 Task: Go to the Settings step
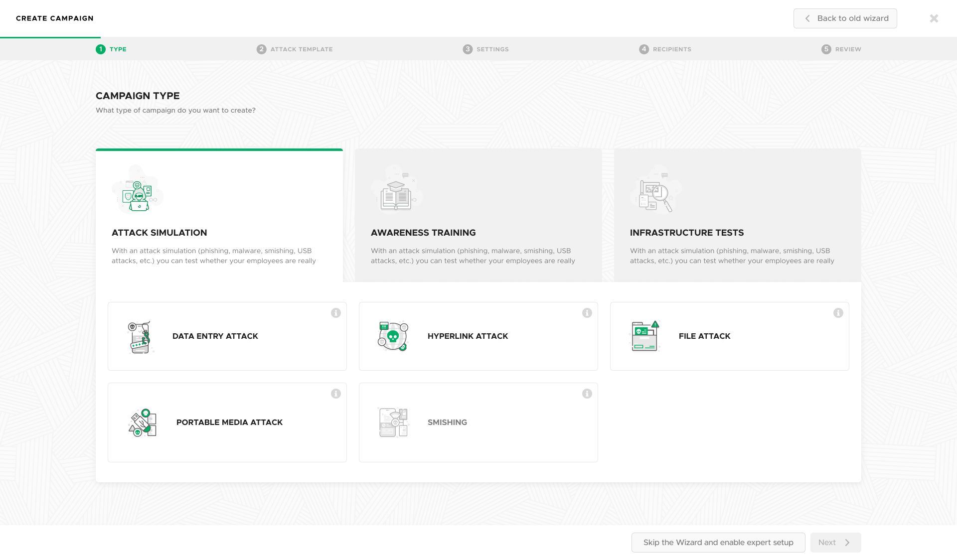point(485,49)
